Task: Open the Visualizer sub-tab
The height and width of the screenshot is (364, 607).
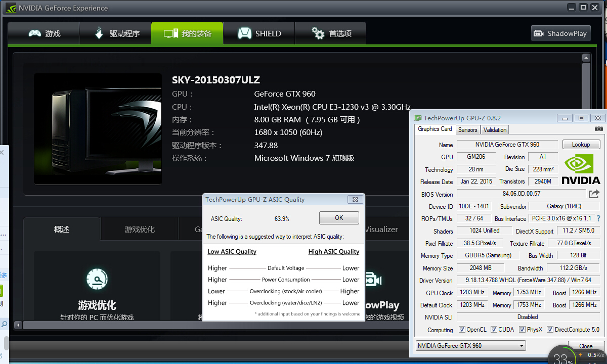Action: click(x=381, y=229)
